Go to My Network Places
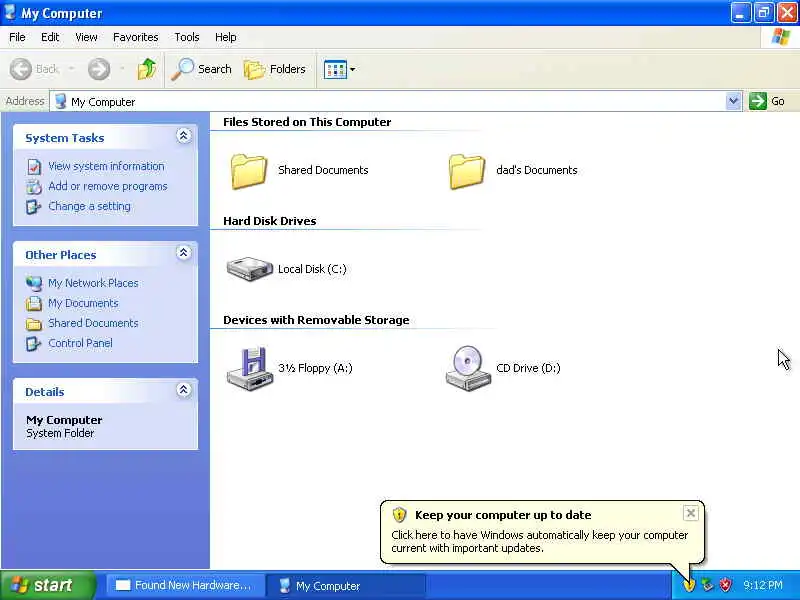Screen dimensions: 800x600 93,283
